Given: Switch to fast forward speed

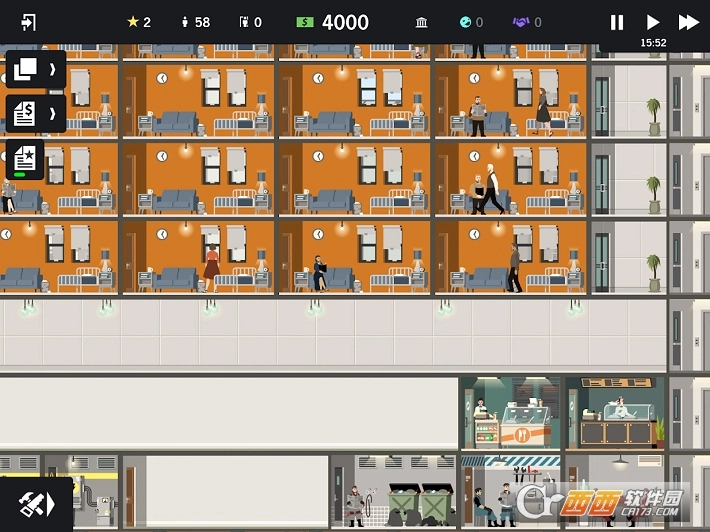Looking at the screenshot, I should pos(688,22).
